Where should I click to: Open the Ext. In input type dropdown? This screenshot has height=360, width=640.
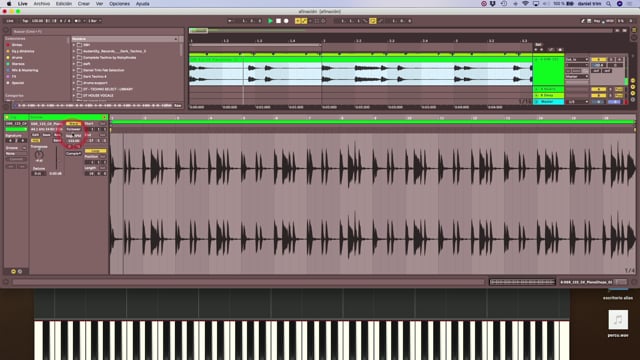(x=577, y=60)
